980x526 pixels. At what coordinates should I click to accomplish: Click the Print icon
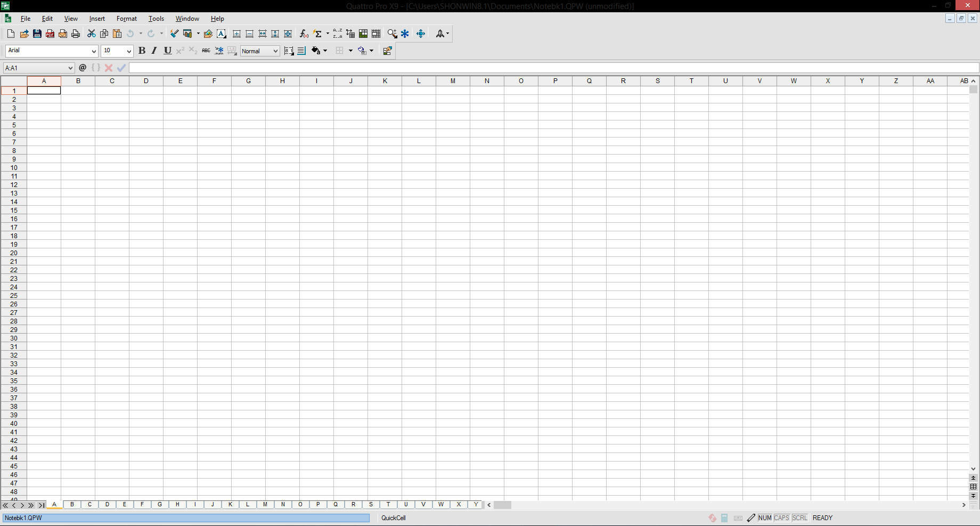(x=76, y=34)
